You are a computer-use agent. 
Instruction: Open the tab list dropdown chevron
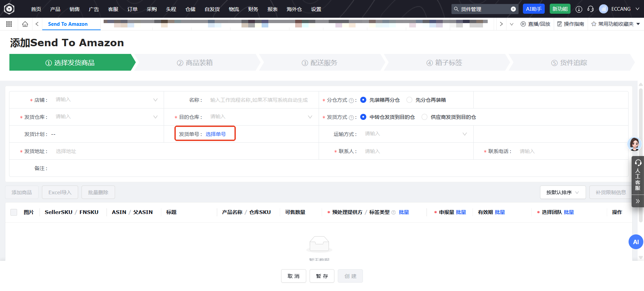(x=512, y=24)
